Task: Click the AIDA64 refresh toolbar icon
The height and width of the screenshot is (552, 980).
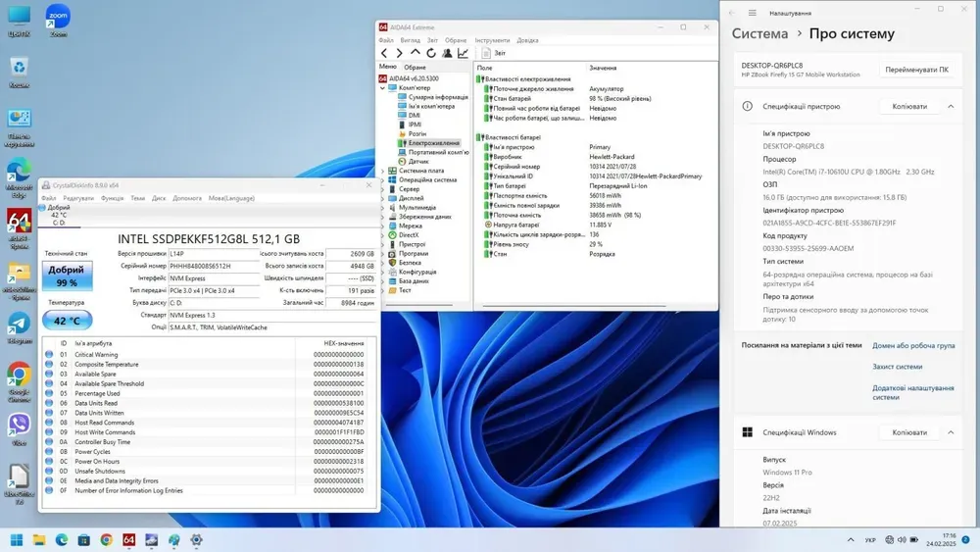Action: (431, 53)
